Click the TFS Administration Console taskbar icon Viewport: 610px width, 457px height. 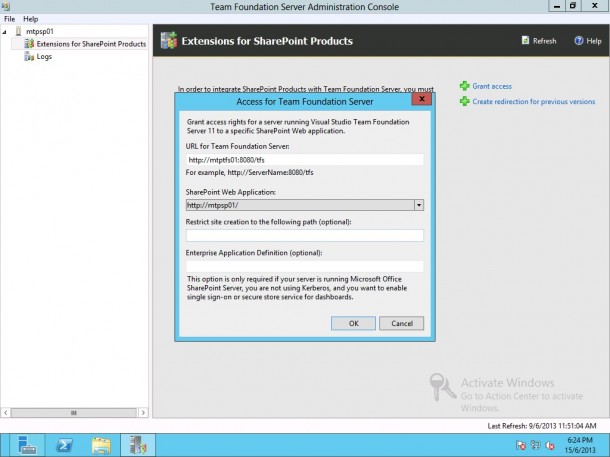[x=138, y=445]
